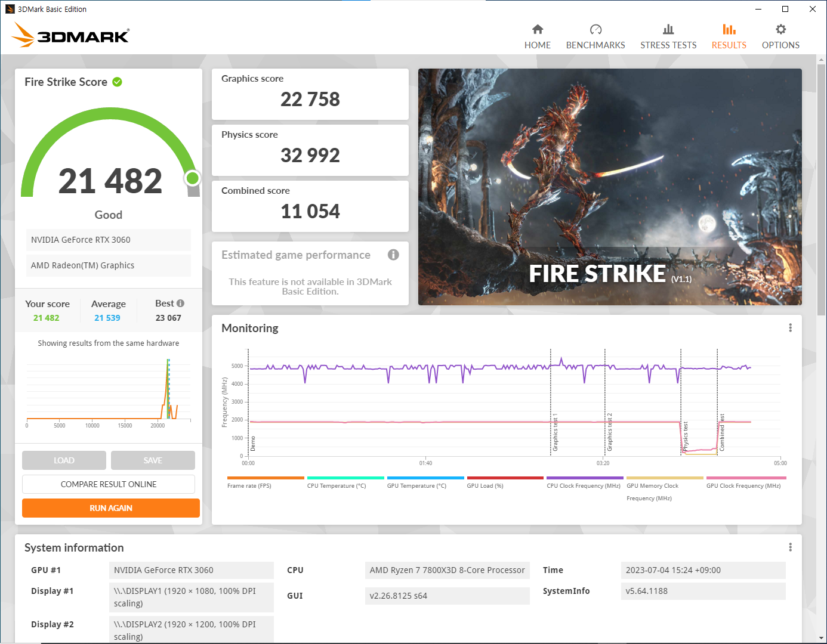This screenshot has width=827, height=644.
Task: Toggle the CPU Clock Frequency legend swatch
Action: tap(585, 478)
